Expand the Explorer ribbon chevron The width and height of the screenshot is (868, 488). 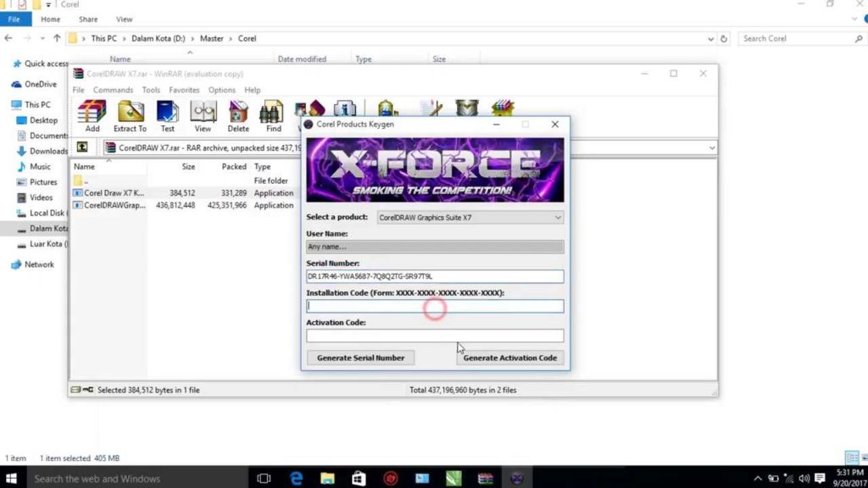coord(854,19)
